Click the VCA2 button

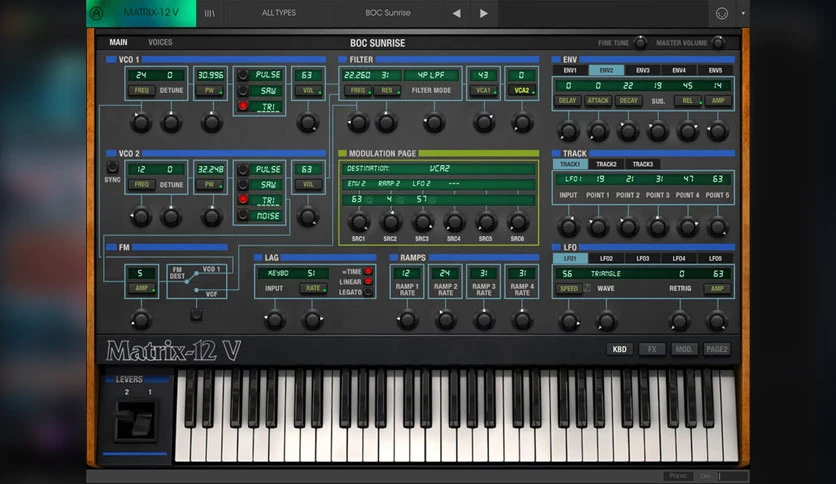click(x=522, y=91)
